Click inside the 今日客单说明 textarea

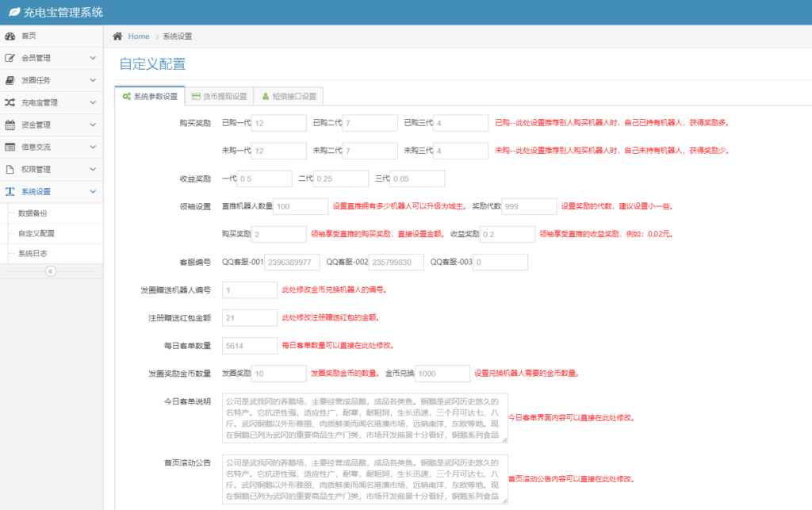click(x=365, y=418)
